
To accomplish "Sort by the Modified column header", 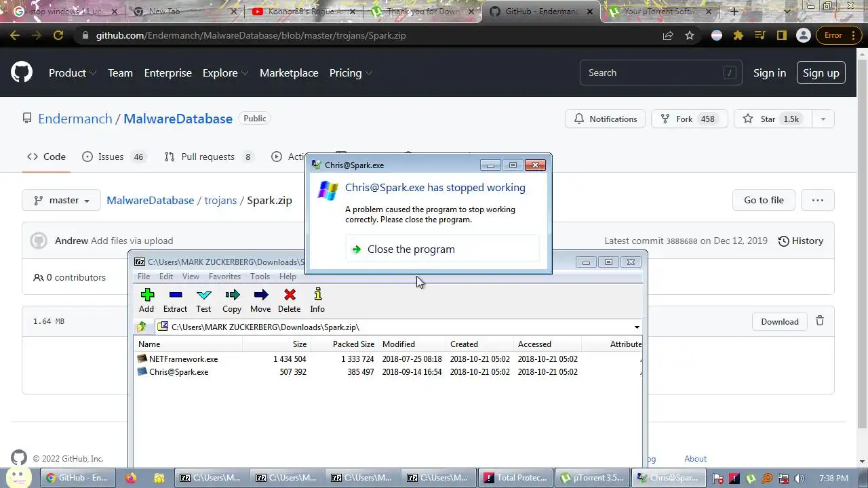I will 412,344.
